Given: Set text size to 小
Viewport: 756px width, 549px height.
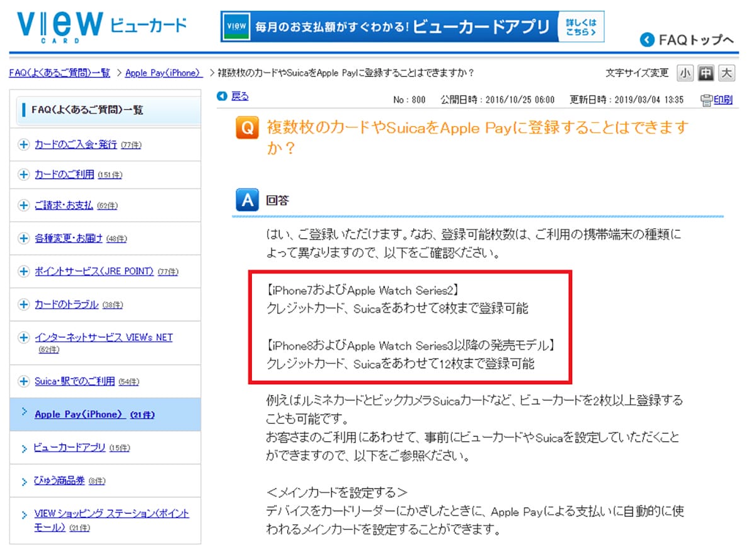Looking at the screenshot, I should 685,73.
